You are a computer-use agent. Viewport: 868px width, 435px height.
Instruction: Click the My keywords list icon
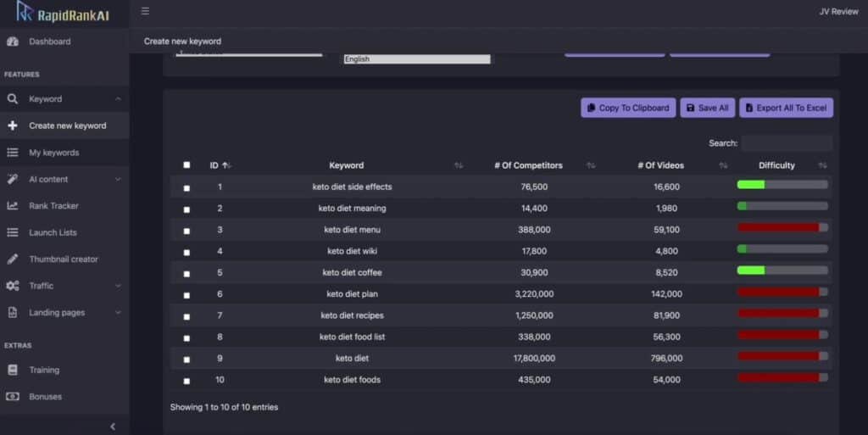pos(13,153)
